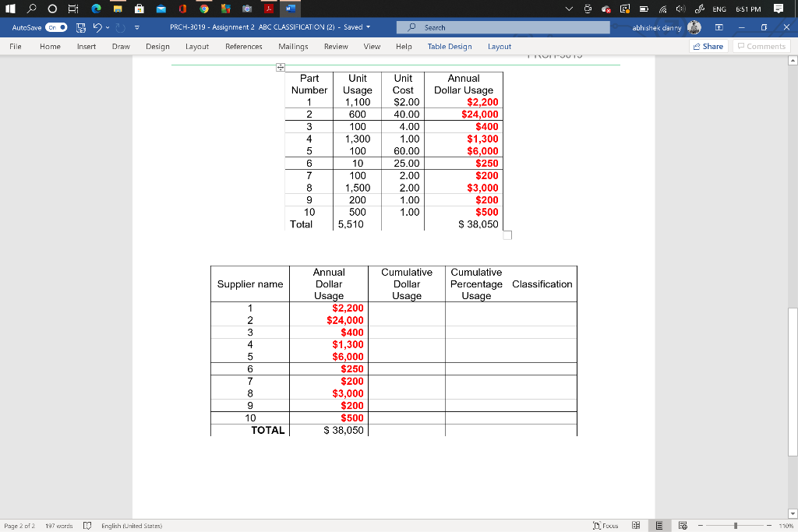Screen dimensions: 798x532
Task: Select Web Layout view icon
Action: pos(683,526)
